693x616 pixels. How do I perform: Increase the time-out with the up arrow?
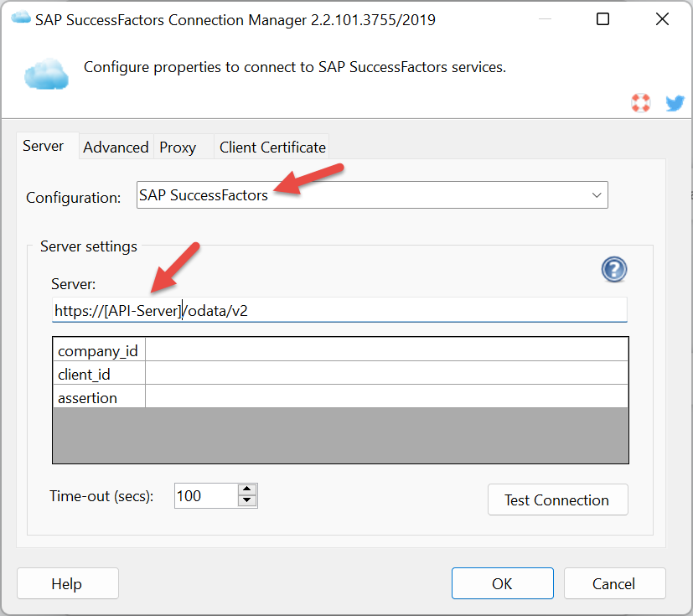pyautogui.click(x=247, y=489)
